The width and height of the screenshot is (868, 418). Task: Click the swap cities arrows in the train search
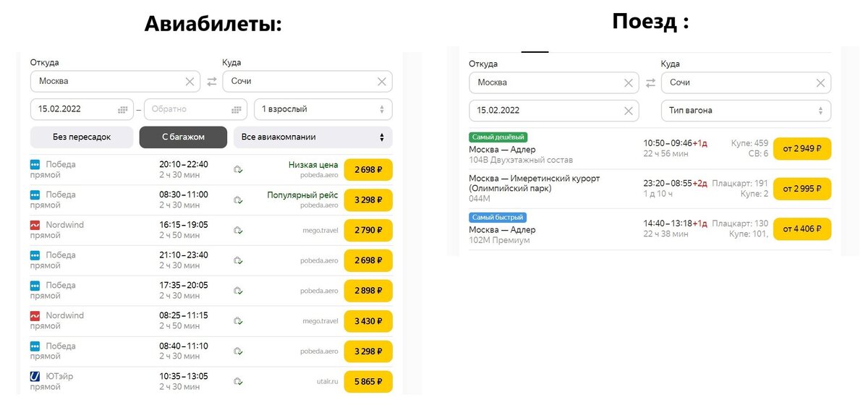(649, 82)
